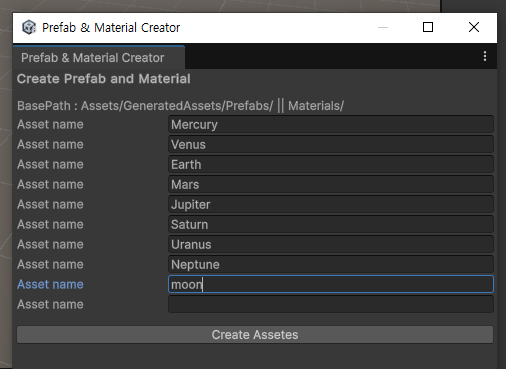Minimize the Prefab & Material Creator window
Image resolution: width=506 pixels, height=369 pixels.
pos(383,27)
